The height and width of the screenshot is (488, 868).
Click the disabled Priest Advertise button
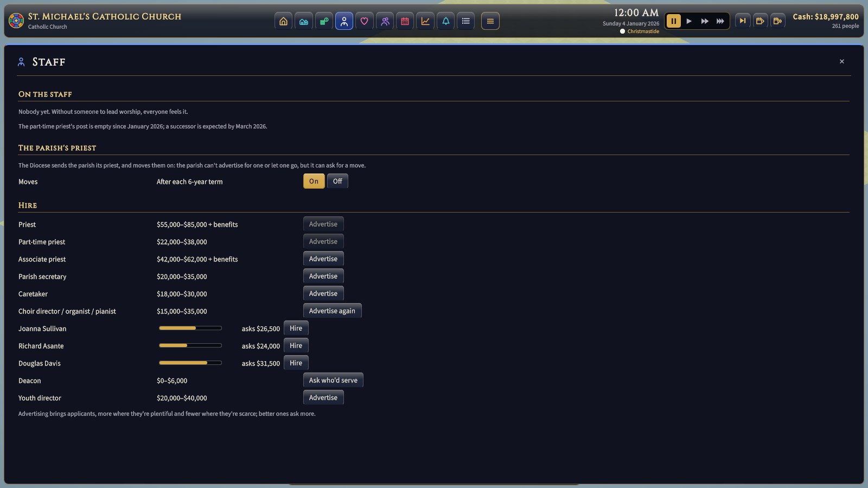point(323,224)
